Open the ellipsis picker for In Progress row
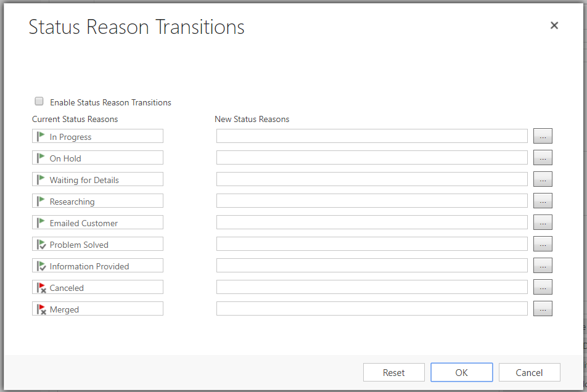The width and height of the screenshot is (587, 392). pos(542,136)
